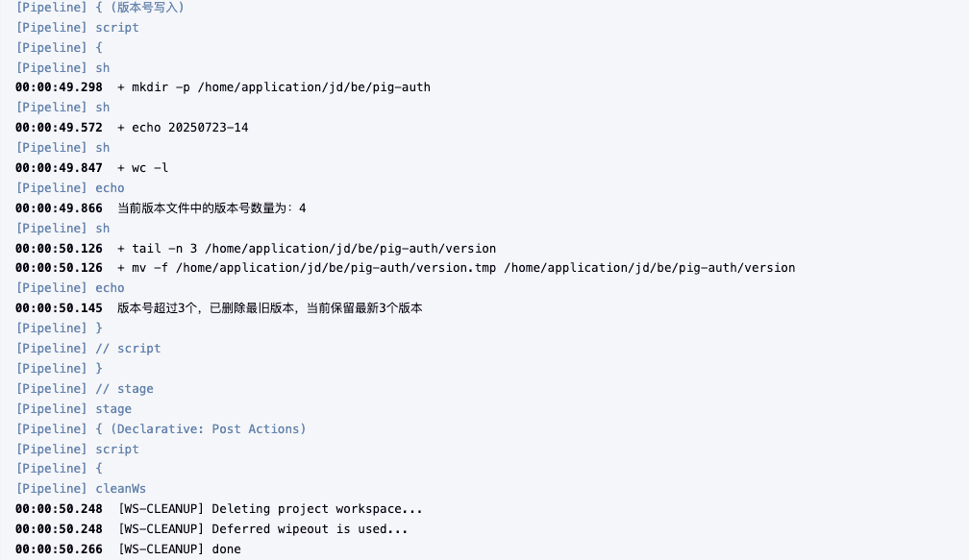Select the tail -n 3 version command line
The width and height of the screenshot is (969, 560).
pos(307,249)
